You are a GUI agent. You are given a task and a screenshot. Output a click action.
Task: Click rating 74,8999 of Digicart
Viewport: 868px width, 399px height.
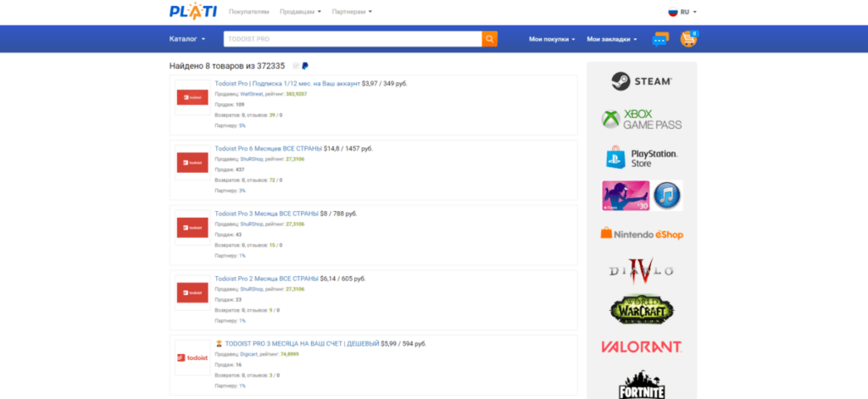(290, 354)
